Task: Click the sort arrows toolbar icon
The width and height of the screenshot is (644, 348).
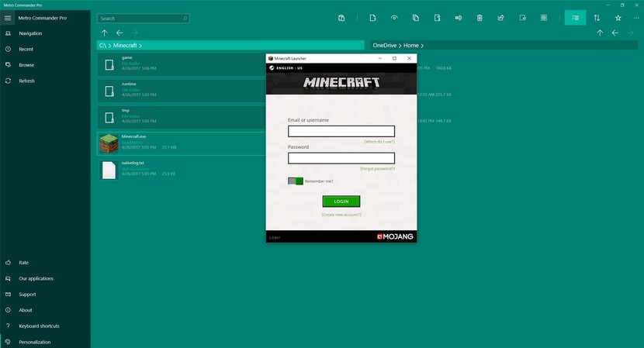Action: coord(597,18)
